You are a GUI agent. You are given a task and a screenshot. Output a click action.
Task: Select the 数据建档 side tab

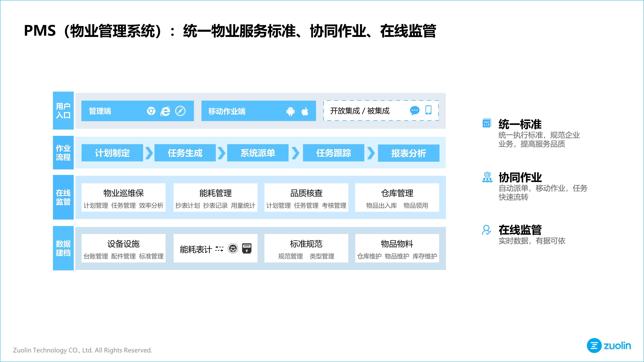pos(63,248)
